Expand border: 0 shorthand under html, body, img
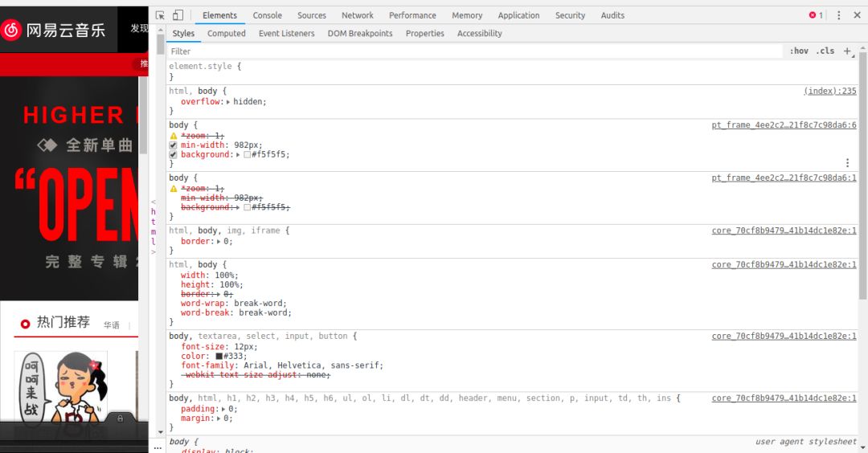 point(219,242)
